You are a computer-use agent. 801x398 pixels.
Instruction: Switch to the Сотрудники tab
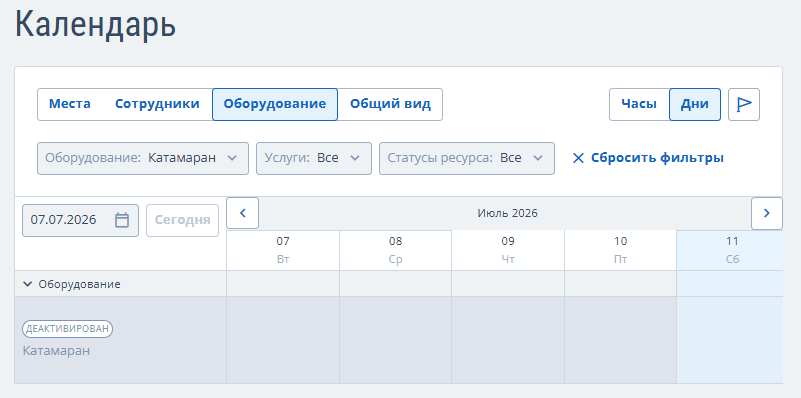[157, 104]
